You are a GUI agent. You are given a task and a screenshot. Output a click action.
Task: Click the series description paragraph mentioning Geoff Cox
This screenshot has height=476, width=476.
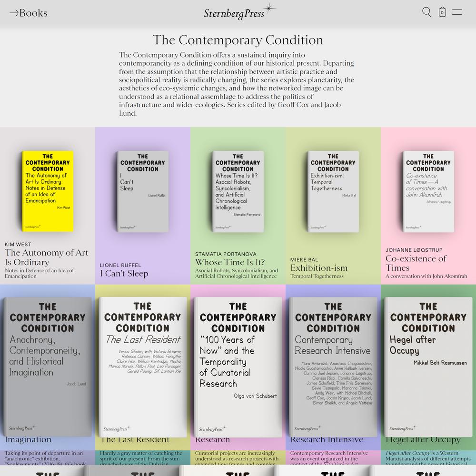click(x=237, y=84)
